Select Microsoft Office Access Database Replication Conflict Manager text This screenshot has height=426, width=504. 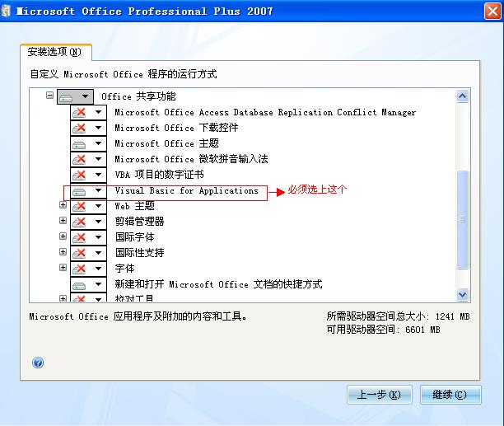(265, 112)
